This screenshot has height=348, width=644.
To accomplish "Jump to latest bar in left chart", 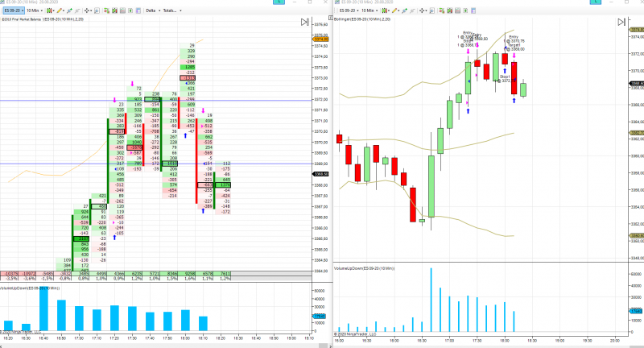I will [305, 23].
